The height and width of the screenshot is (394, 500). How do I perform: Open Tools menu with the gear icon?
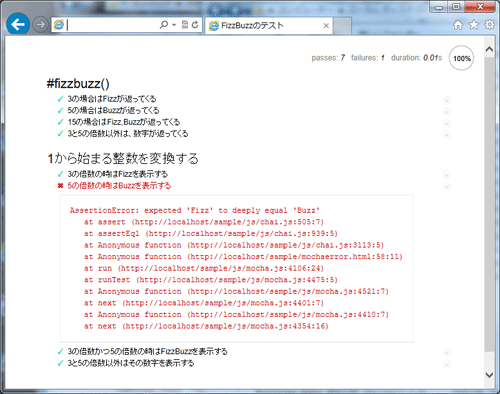[x=489, y=24]
